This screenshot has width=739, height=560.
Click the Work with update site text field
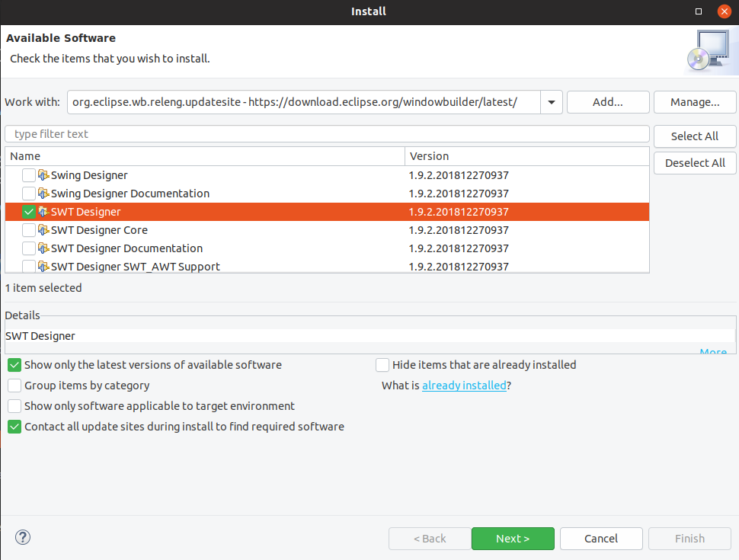point(303,102)
